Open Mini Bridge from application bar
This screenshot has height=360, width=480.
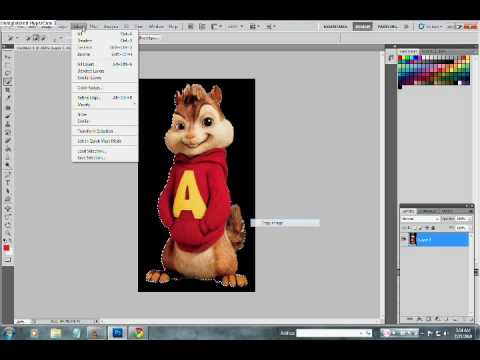click(x=202, y=26)
